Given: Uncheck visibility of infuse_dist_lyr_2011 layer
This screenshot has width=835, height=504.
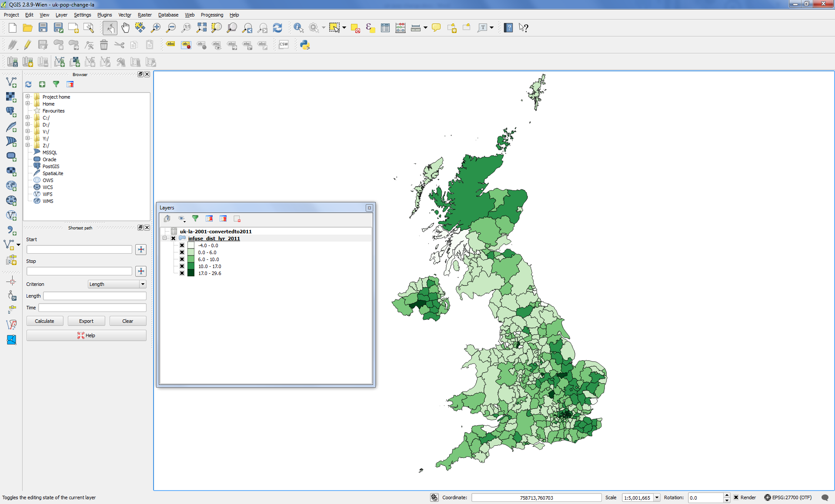Looking at the screenshot, I should click(x=173, y=238).
